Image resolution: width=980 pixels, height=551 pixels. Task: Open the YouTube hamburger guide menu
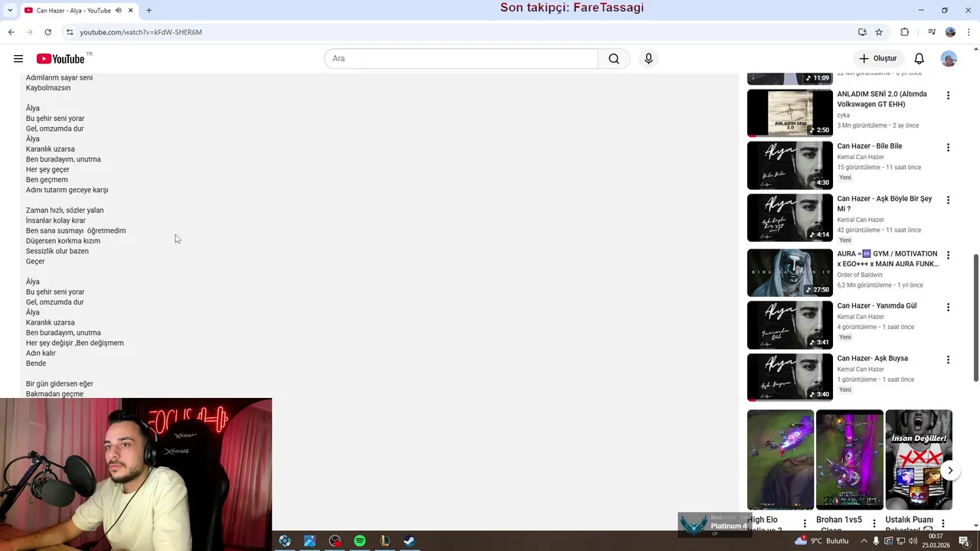18,59
